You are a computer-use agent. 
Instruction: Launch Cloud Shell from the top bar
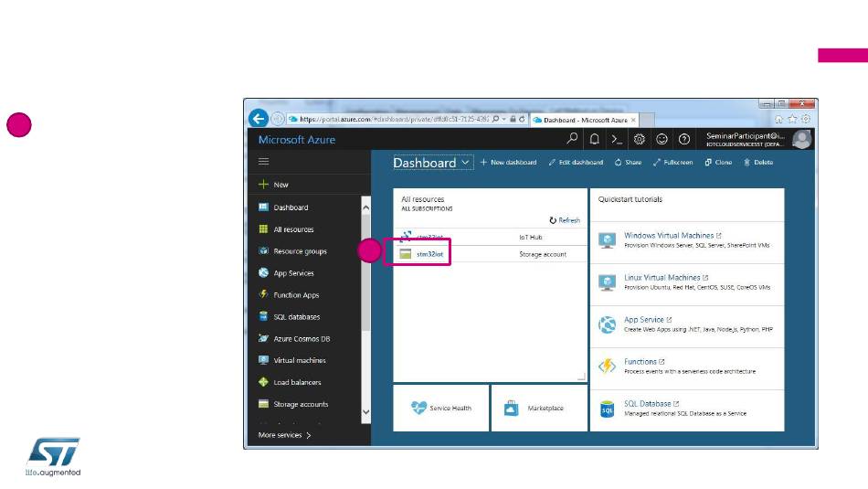617,140
